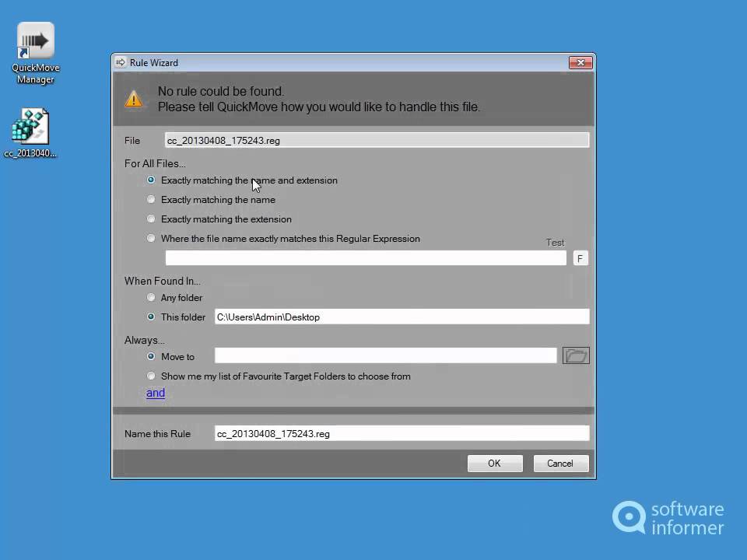Select the cc_2013040... registry file on desktop

pos(30,133)
